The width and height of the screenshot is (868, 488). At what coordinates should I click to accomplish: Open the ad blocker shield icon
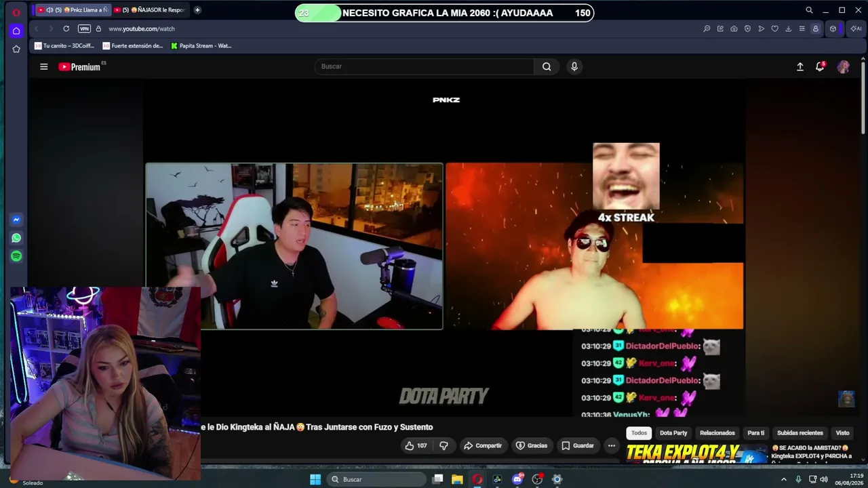747,28
